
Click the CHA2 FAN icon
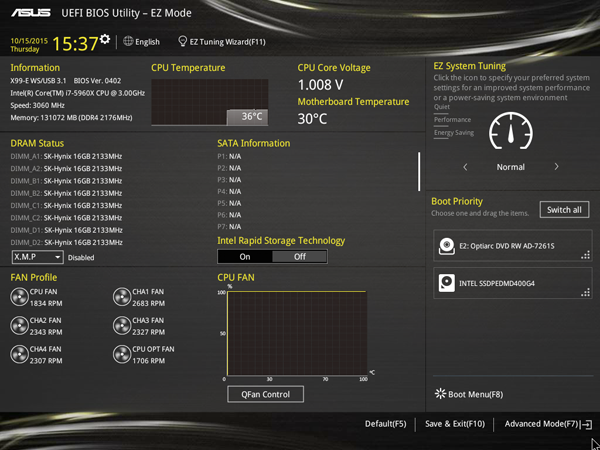19,325
